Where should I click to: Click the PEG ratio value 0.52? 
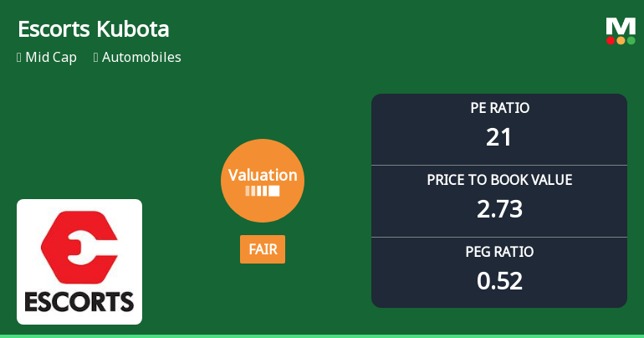[x=499, y=281]
